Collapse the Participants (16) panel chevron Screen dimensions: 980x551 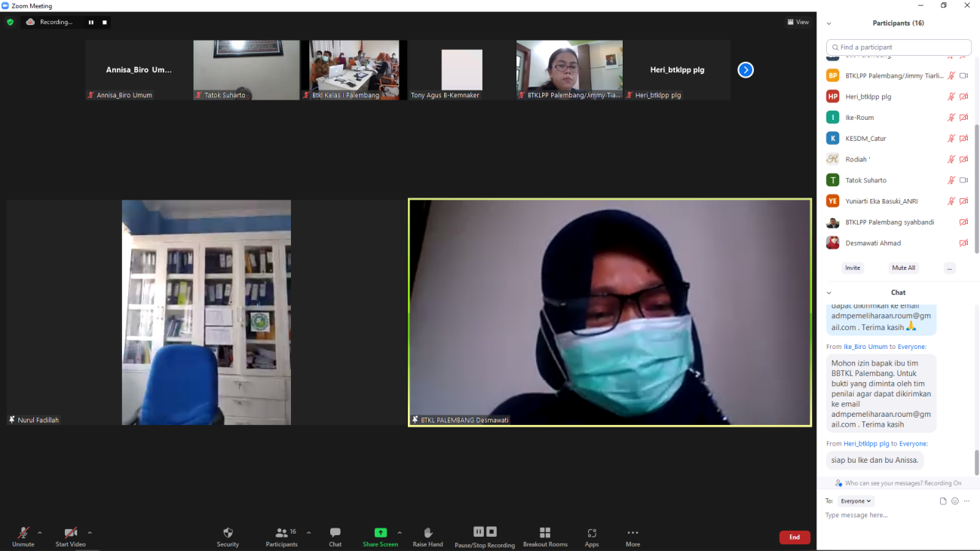coord(829,23)
